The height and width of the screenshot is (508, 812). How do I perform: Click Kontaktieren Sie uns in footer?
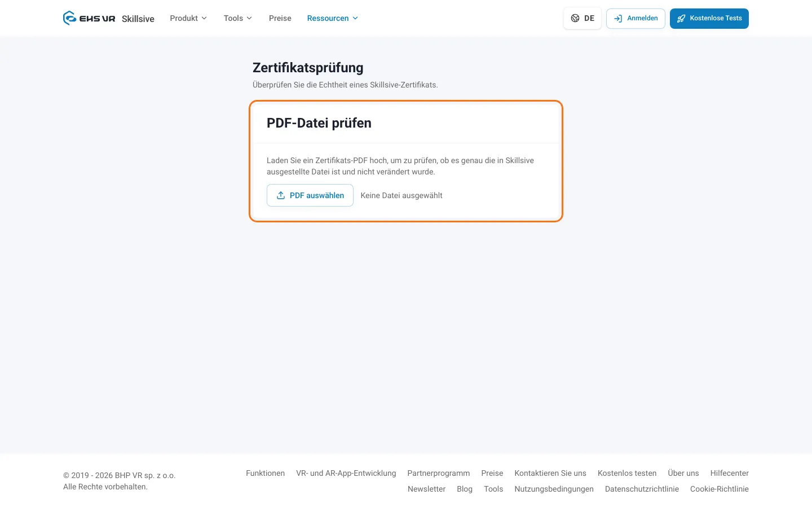(x=550, y=473)
